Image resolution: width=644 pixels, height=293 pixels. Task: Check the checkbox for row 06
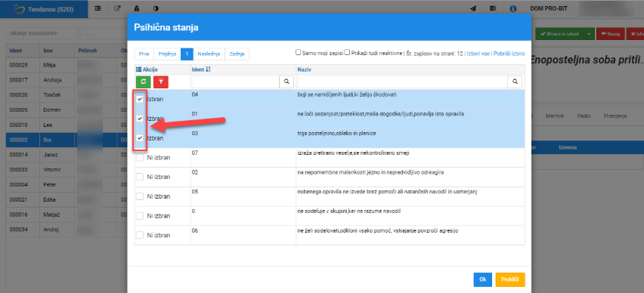click(140, 235)
